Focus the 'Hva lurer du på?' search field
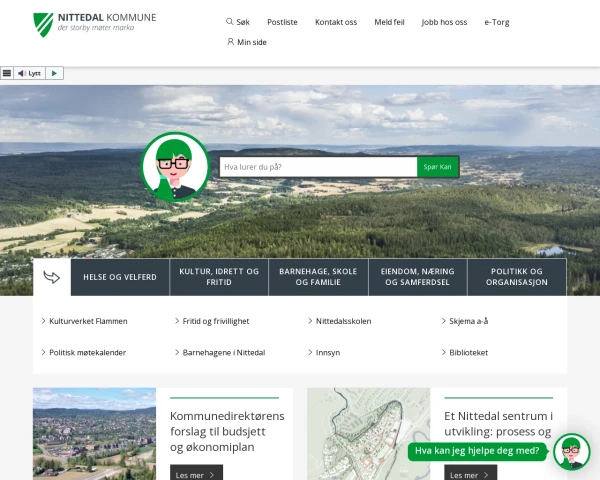This screenshot has height=480, width=600. pos(318,167)
